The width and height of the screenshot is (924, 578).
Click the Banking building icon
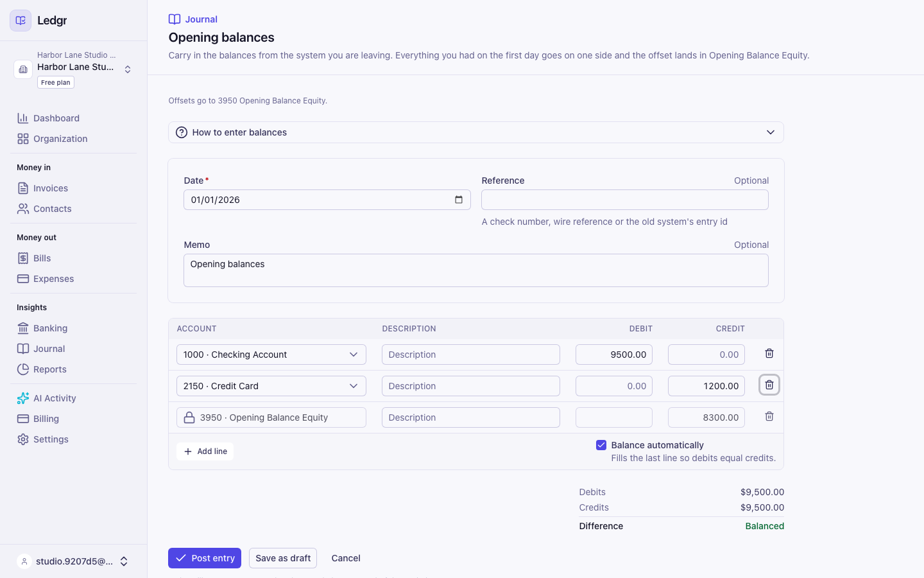point(23,328)
